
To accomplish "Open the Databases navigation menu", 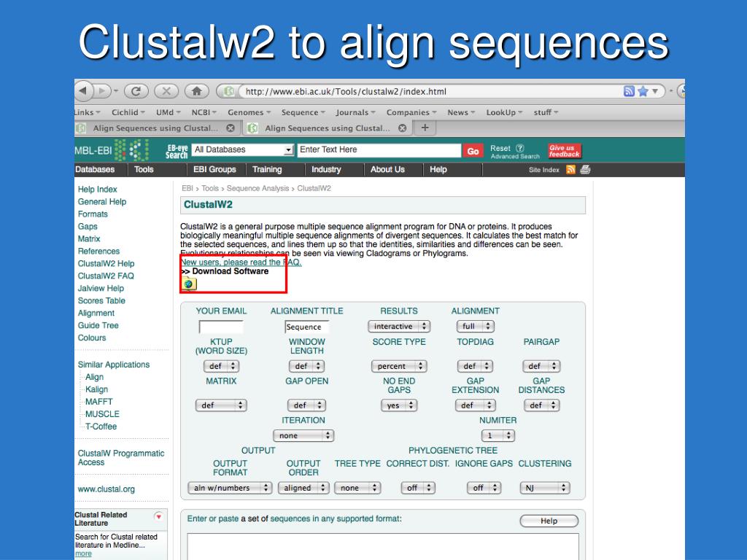I will (96, 169).
